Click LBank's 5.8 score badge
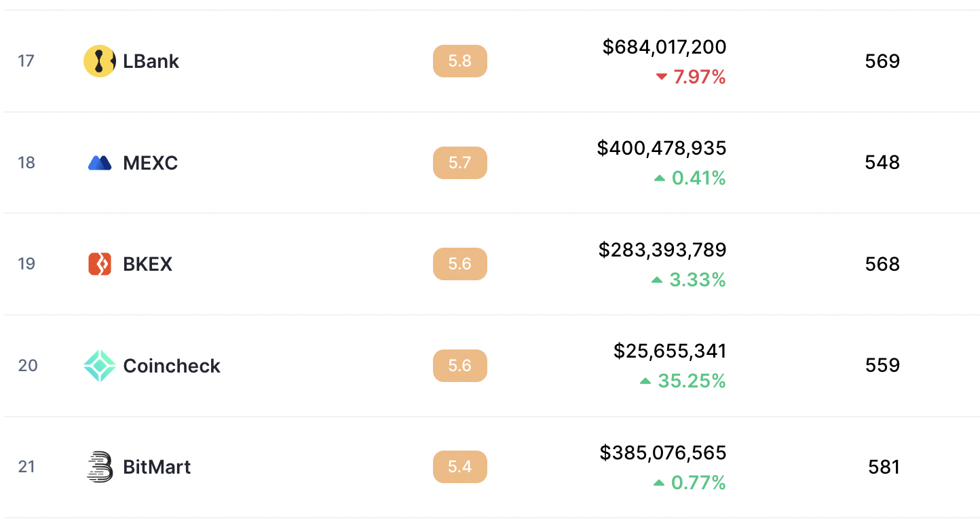This screenshot has width=980, height=532. 460,61
